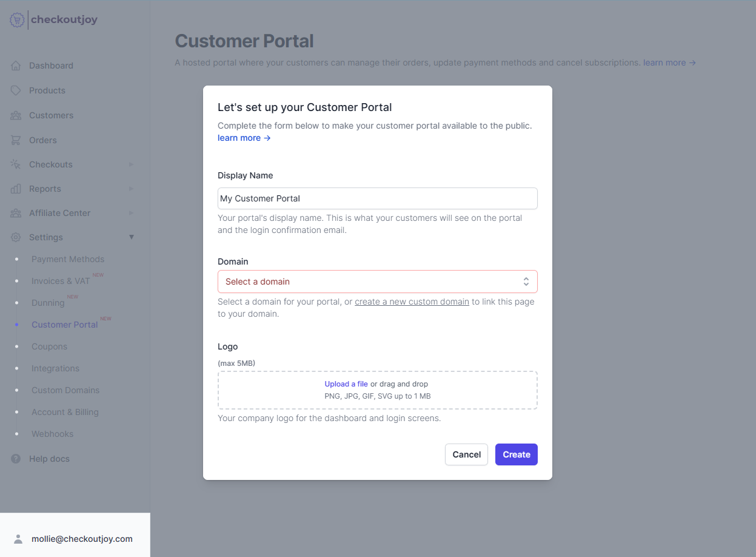This screenshot has width=756, height=557.
Task: Click the Create button
Action: 516,454
